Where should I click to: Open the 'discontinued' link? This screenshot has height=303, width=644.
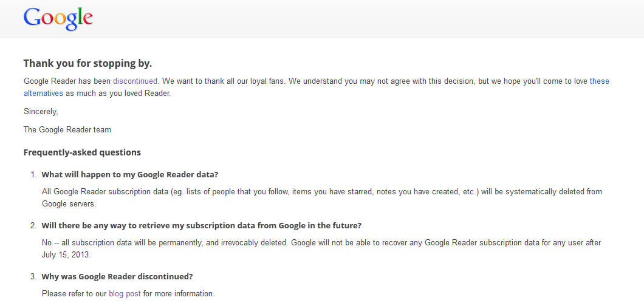point(135,81)
